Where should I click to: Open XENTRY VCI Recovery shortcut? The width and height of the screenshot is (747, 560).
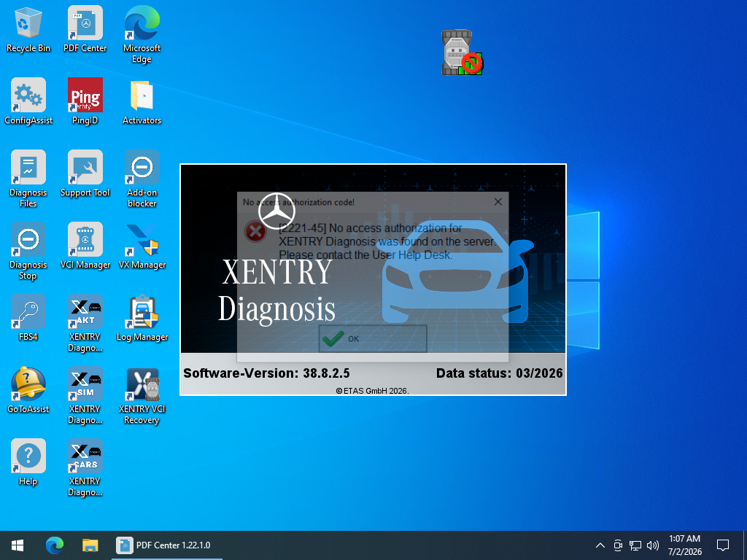click(x=142, y=396)
